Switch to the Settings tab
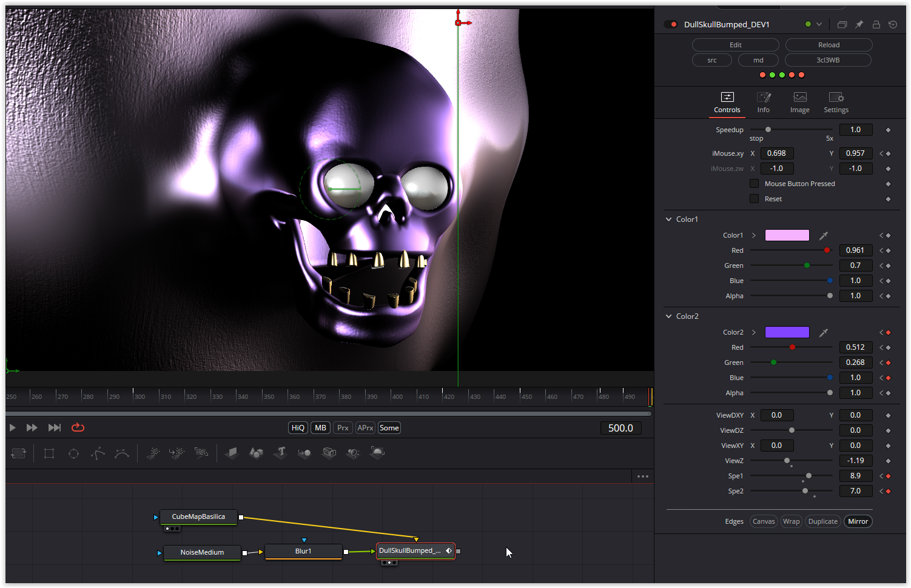The height and width of the screenshot is (588, 911). [836, 102]
